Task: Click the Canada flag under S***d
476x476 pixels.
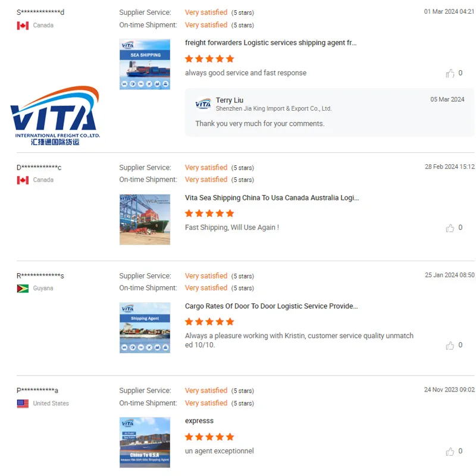Action: click(23, 26)
